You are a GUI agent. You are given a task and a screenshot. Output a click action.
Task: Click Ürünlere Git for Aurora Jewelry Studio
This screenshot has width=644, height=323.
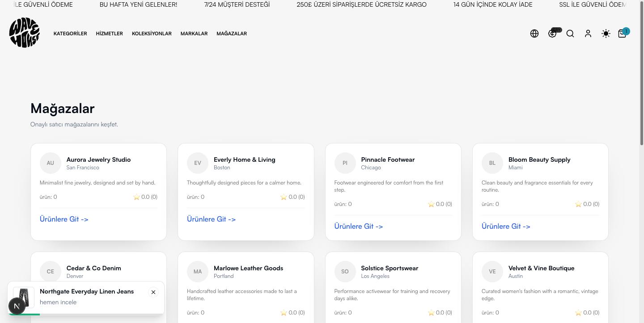(x=64, y=219)
